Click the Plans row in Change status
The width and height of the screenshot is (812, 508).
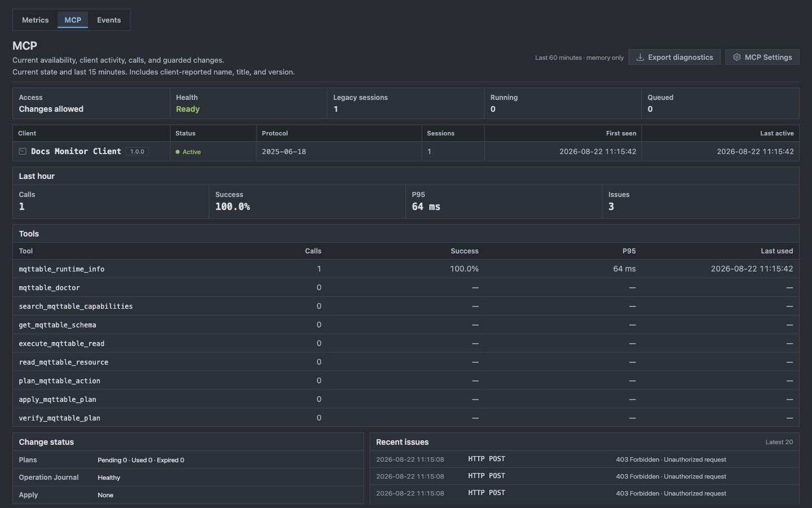(188, 460)
